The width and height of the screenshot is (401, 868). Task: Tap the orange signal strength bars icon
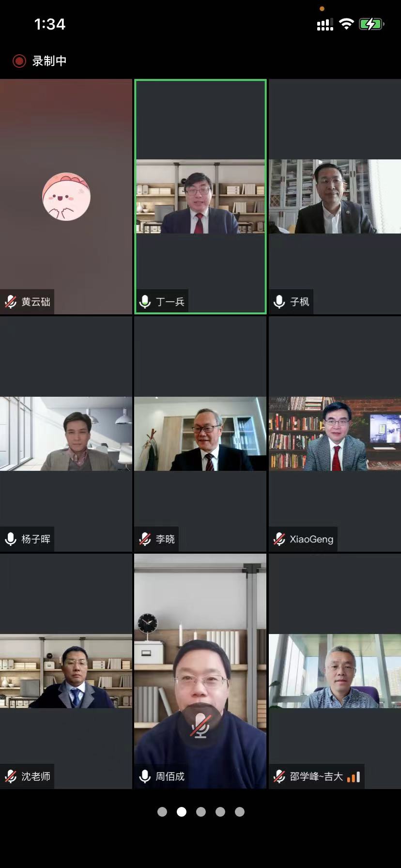pos(354,776)
